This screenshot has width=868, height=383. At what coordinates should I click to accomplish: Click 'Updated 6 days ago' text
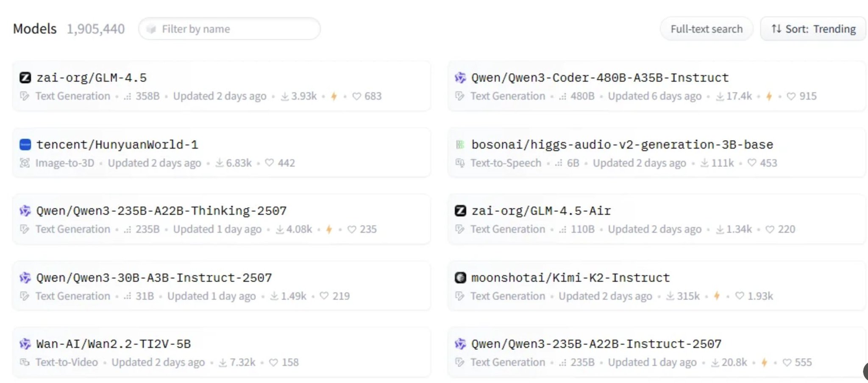point(655,96)
